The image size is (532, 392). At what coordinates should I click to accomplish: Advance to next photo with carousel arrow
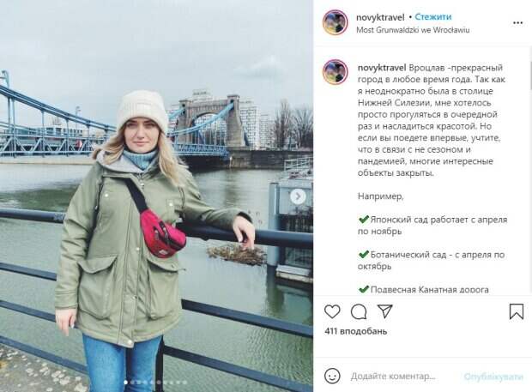pyautogui.click(x=298, y=196)
